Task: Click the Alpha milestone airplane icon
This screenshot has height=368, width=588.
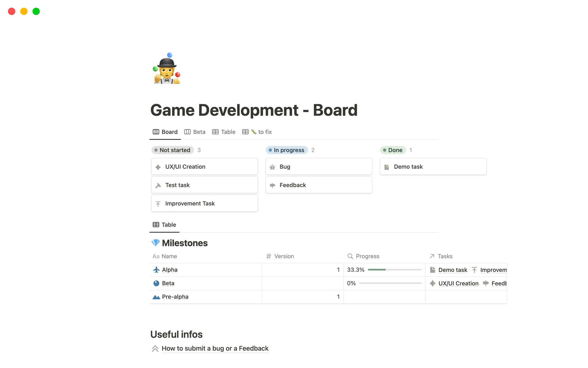Action: tap(157, 269)
